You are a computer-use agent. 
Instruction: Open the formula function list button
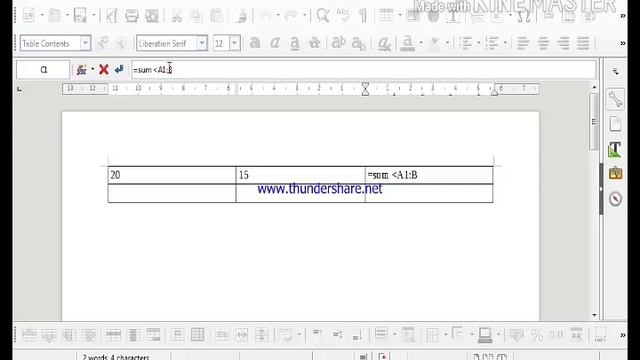[82, 70]
